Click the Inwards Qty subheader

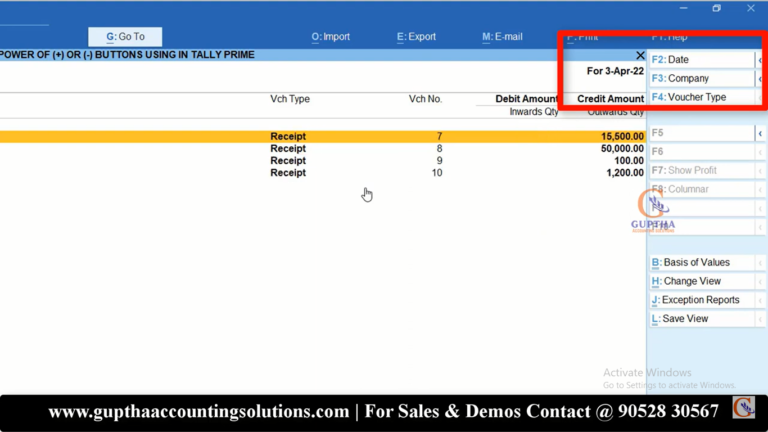(534, 112)
